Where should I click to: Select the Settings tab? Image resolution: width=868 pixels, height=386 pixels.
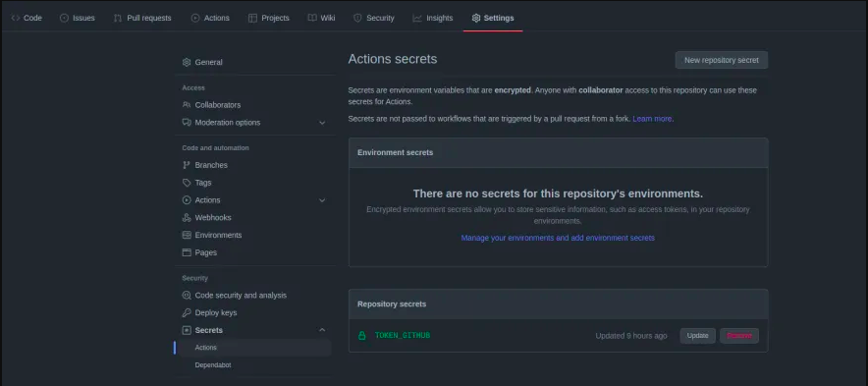pos(493,18)
